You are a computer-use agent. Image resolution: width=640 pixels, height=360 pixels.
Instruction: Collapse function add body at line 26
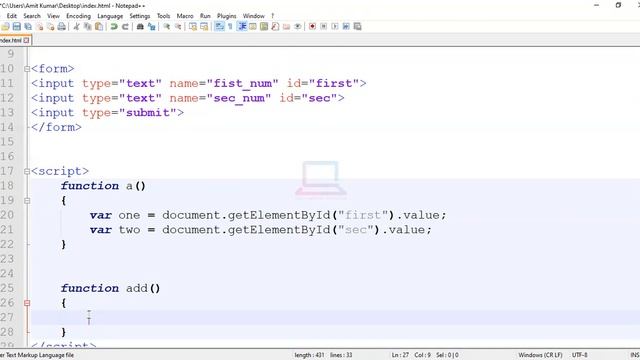(x=27, y=303)
